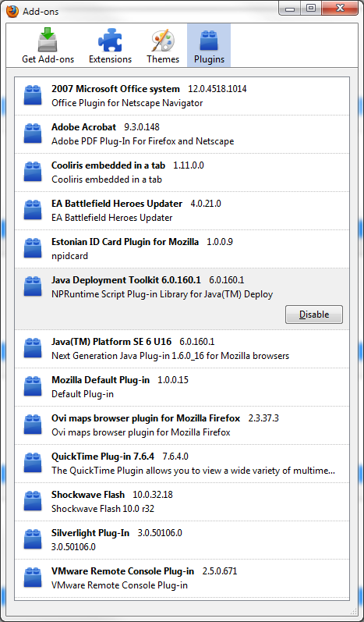364x622 pixels.
Task: Click the QuickTime Plug-in brick icon
Action: (x=33, y=463)
